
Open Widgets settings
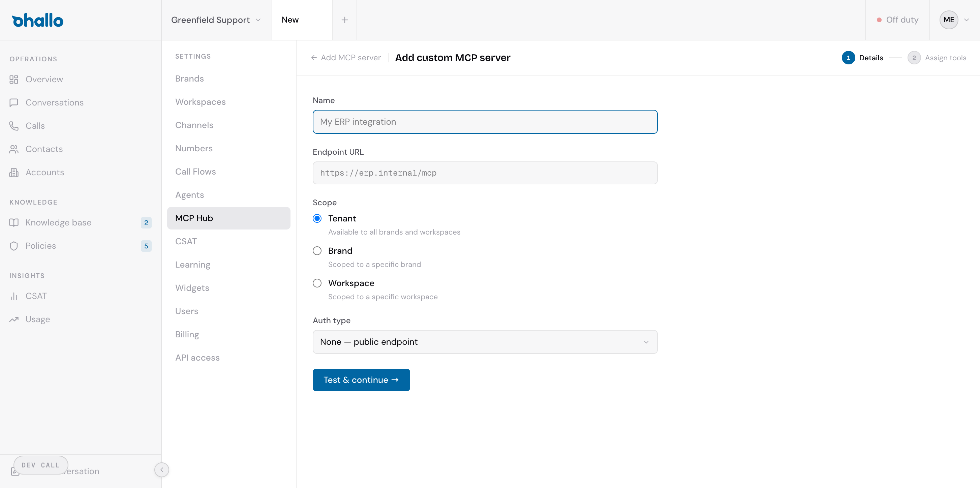[228, 287]
